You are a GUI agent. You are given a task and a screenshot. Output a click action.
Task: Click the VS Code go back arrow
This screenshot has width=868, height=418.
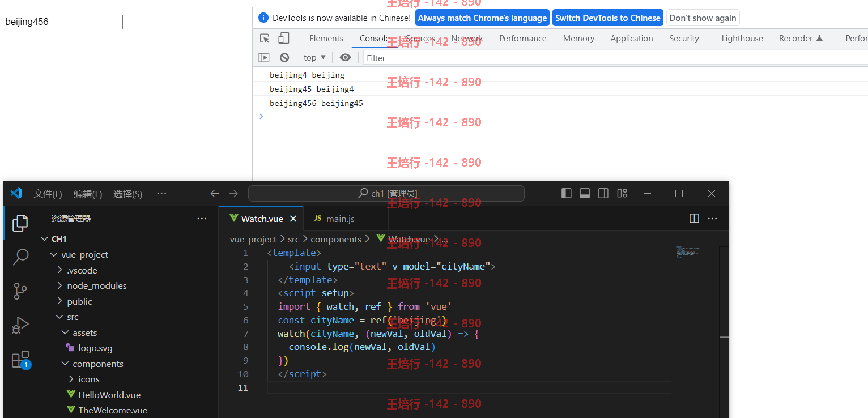tap(215, 194)
